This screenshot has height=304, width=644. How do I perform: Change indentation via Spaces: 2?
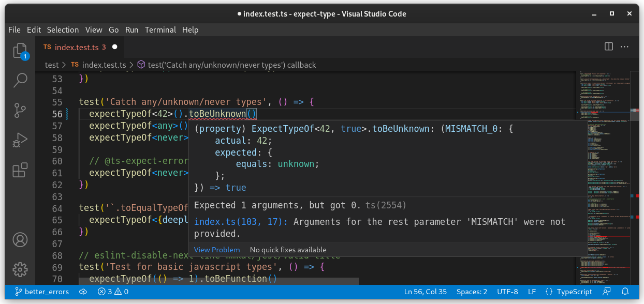(x=472, y=292)
